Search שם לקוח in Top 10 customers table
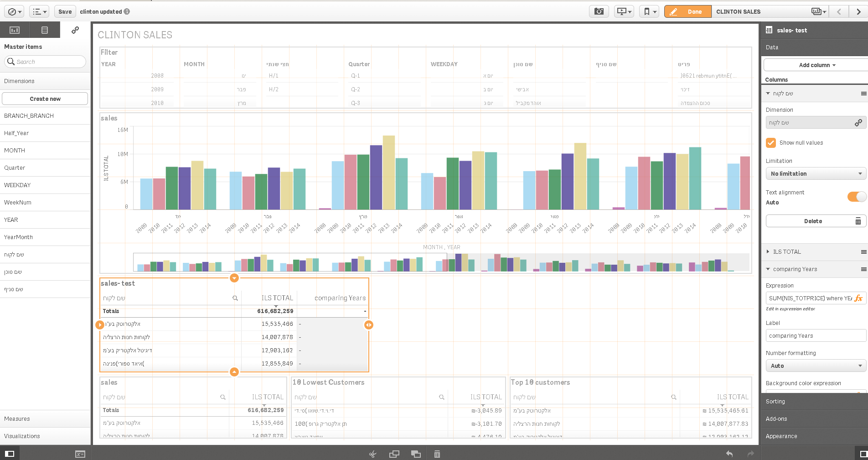Image resolution: width=868 pixels, height=460 pixels. (674, 397)
